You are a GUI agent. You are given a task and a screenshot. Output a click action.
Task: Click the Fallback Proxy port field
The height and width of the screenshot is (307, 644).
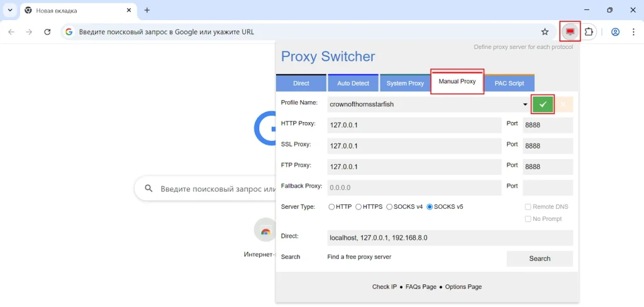(x=548, y=188)
